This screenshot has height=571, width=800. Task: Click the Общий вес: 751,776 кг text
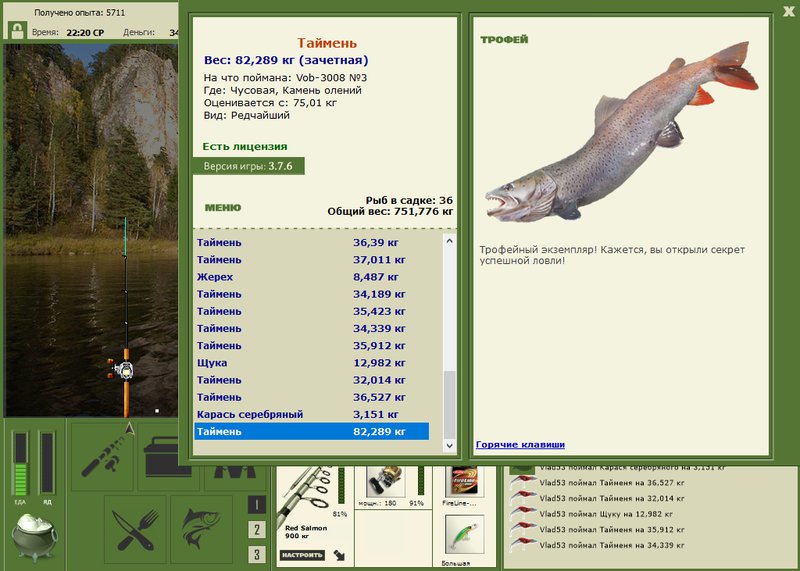click(x=390, y=211)
